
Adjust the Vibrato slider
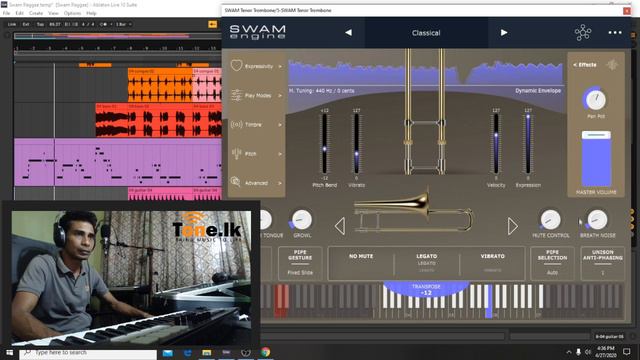coord(356,144)
